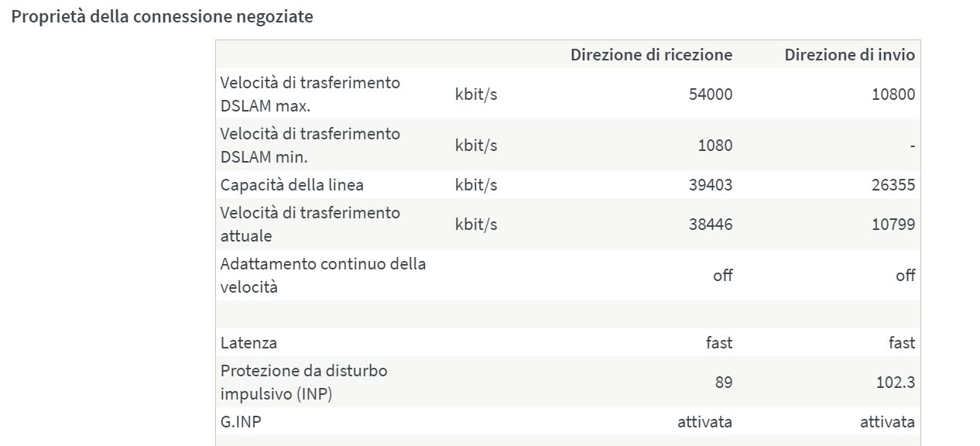This screenshot has width=980, height=446.
Task: Click line capacity receive value 39403
Action: coord(710,185)
